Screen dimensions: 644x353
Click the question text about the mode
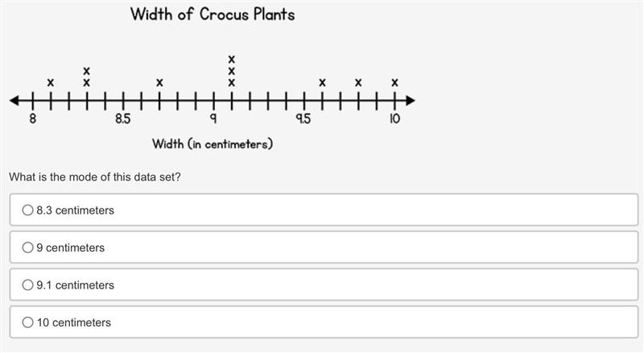click(95, 177)
